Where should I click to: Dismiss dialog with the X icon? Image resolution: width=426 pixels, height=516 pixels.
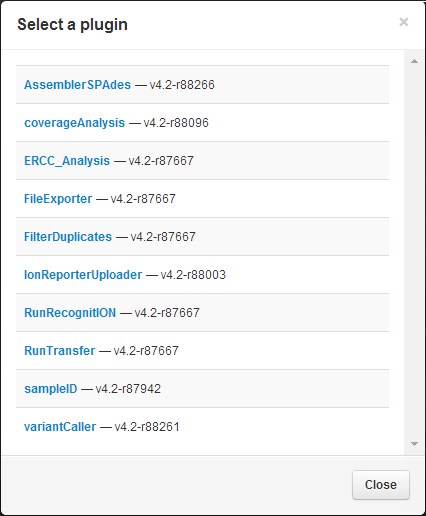pos(404,22)
